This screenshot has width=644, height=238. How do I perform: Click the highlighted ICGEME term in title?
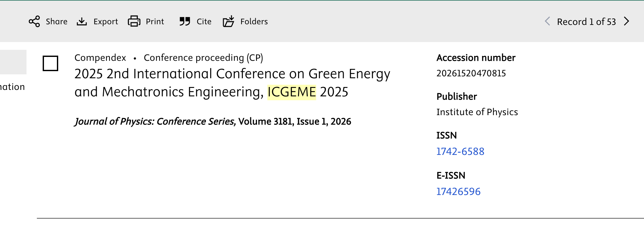(x=292, y=92)
